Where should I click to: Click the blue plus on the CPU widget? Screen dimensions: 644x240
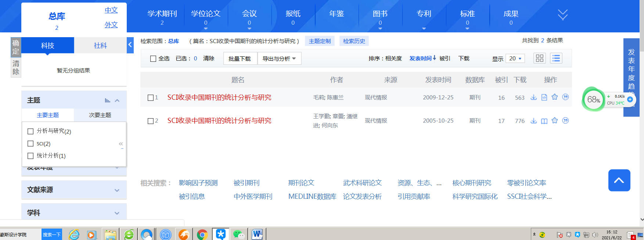point(630,99)
